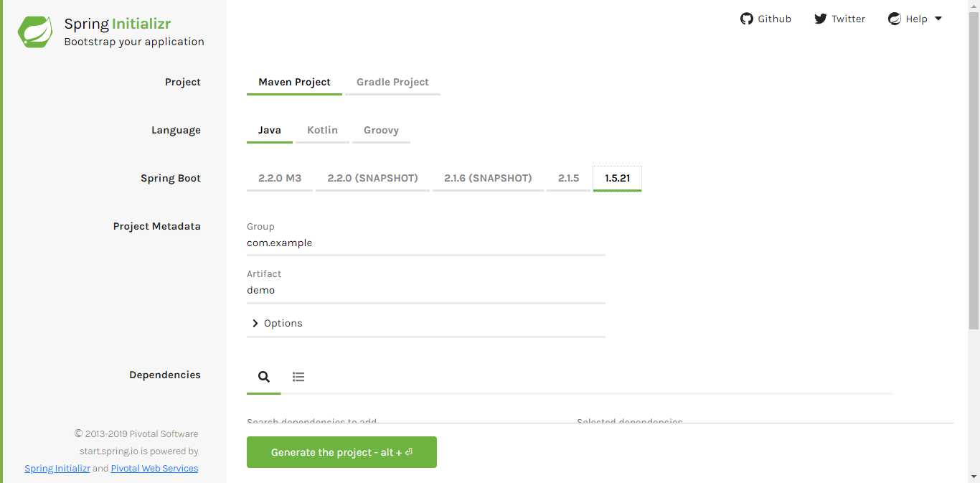Generate the project button
Screen dimensions: 980x483
pos(341,452)
